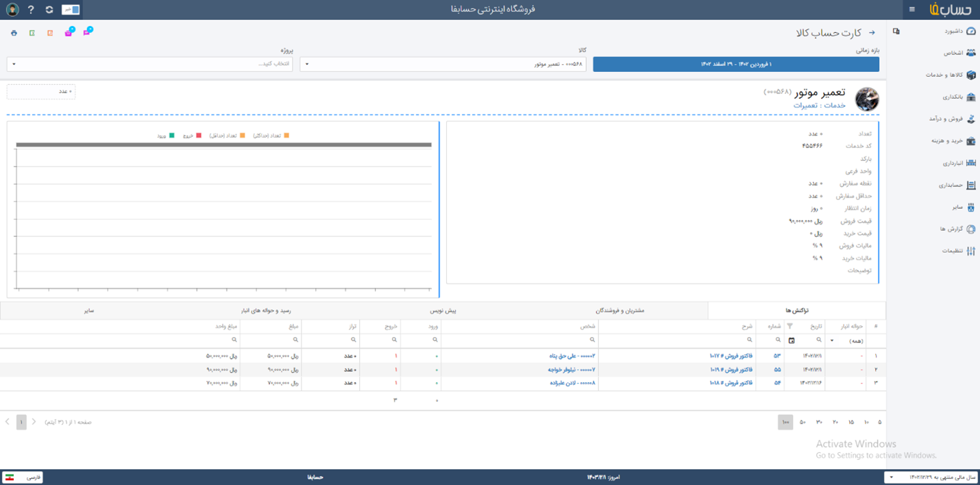Open invoice link فاکتور فروش # ۱۰۱۸

(x=731, y=382)
